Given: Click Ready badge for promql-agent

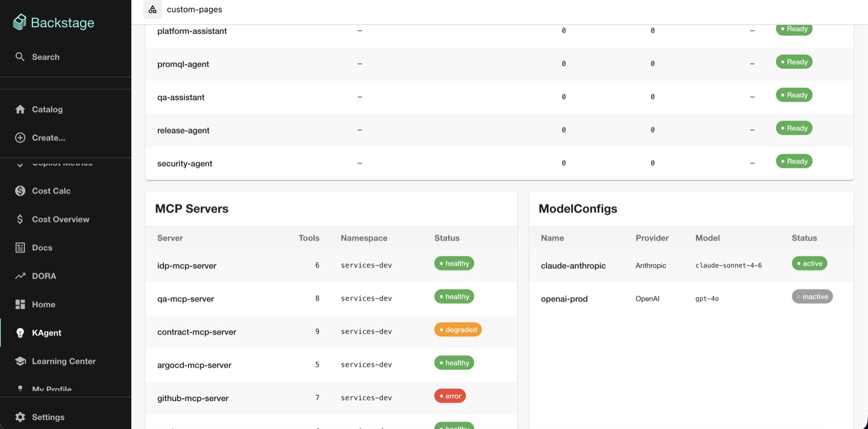Looking at the screenshot, I should 794,62.
